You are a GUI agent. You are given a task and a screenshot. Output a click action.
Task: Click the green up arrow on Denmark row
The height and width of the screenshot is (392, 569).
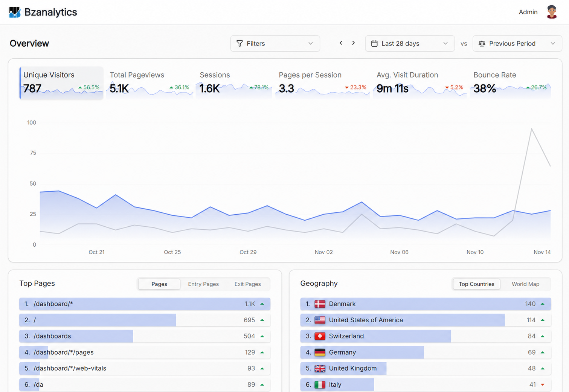[x=543, y=304]
